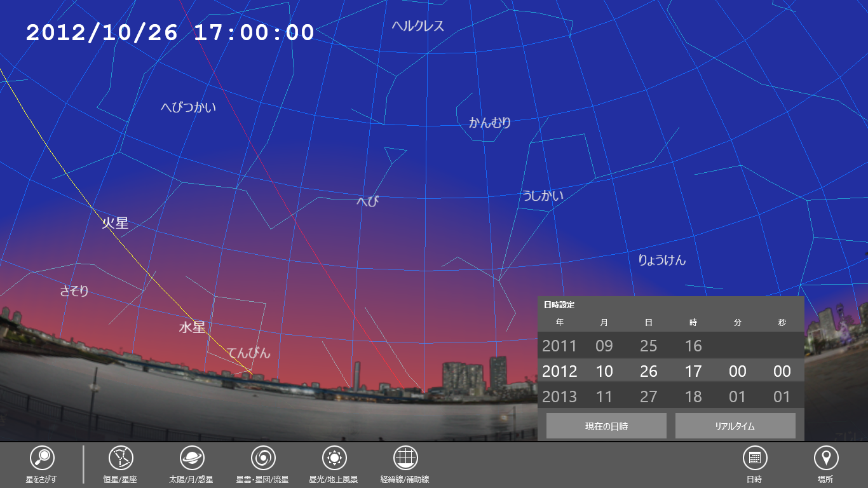Toggle 経緯線/補助線 grid lines icon

[405, 457]
